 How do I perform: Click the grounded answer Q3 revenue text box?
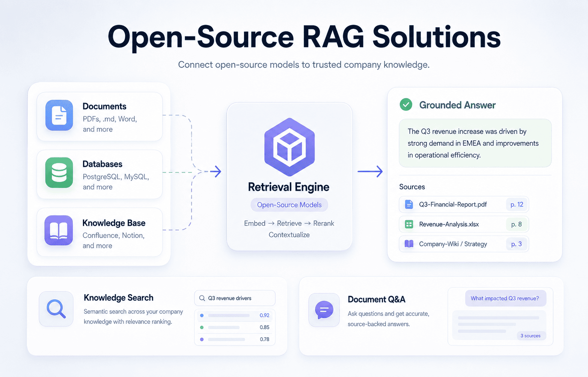point(475,143)
